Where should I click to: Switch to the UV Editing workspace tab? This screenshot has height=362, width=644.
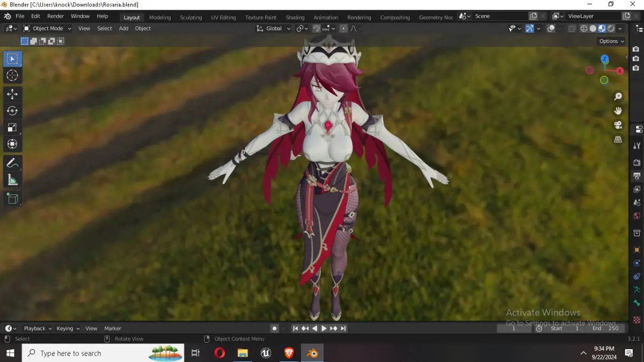223,17
